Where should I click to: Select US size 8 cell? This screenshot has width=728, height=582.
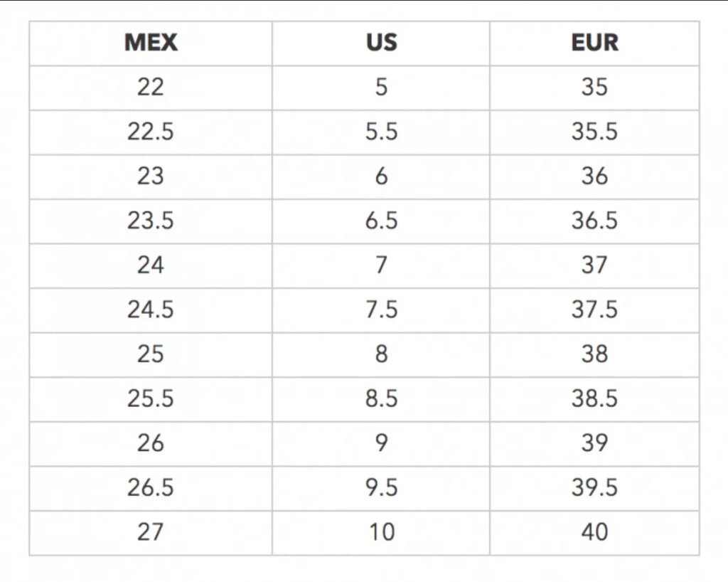click(381, 355)
